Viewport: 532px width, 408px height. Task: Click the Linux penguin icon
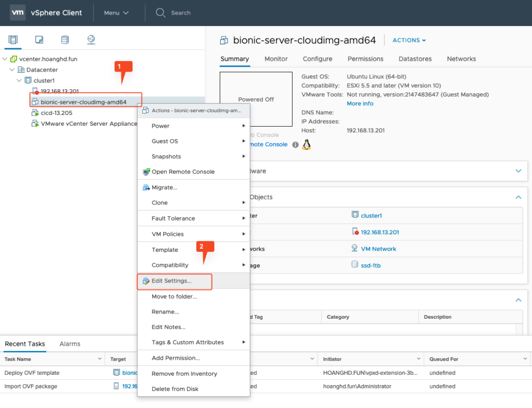click(x=307, y=145)
